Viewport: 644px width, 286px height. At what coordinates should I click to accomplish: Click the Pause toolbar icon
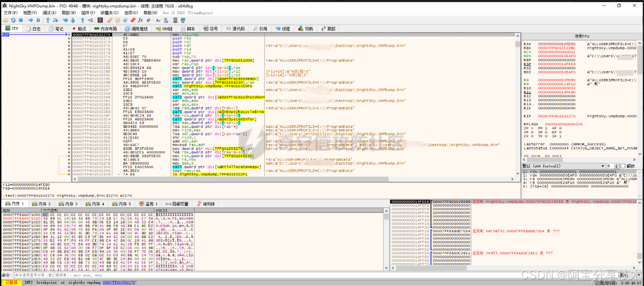38,20
